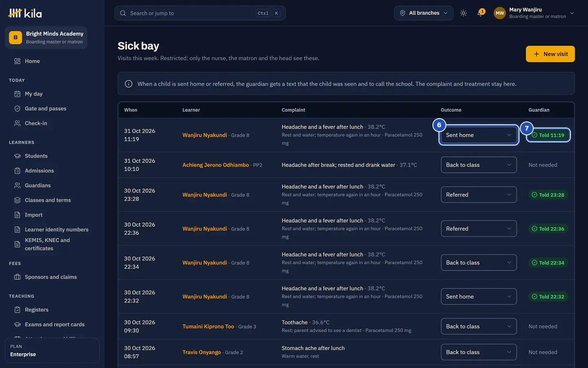
Task: Open Outcome dropdown for the 31 Oct 11:19 visit
Action: 479,135
